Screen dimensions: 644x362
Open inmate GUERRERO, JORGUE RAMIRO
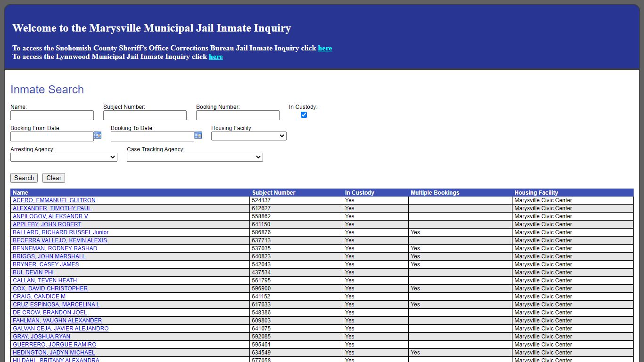coord(54,345)
